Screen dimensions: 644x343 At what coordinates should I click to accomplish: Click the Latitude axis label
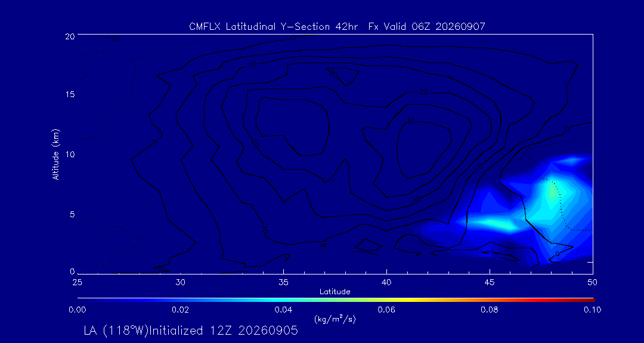pos(335,292)
